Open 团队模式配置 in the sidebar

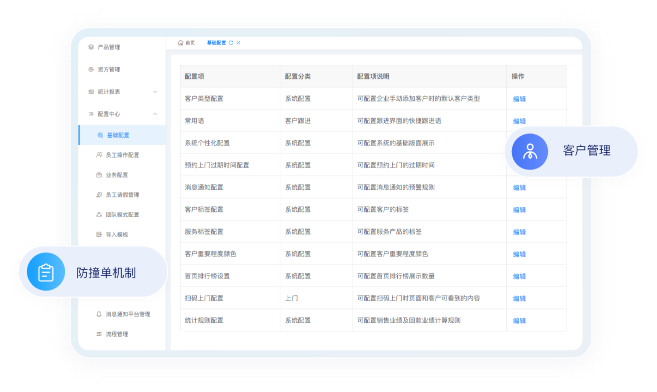tap(122, 214)
